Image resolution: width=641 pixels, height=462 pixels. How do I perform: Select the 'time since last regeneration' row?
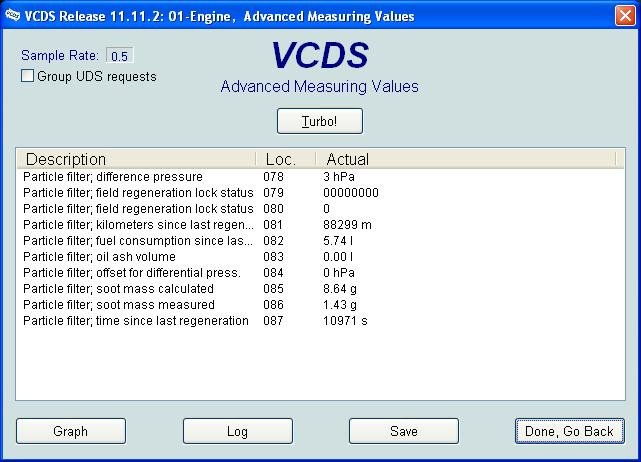(320, 321)
